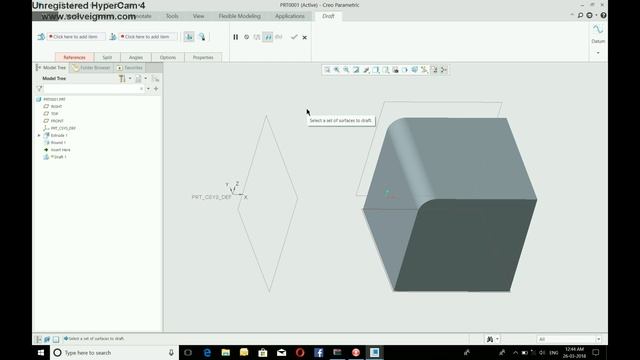Toggle Spin Center graphics toolbar icon
The height and width of the screenshot is (360, 640).
point(444,70)
